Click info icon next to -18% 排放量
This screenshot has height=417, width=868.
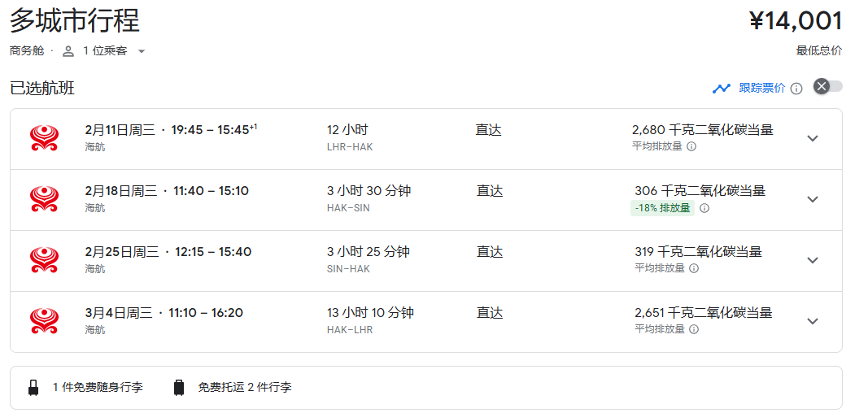tap(704, 208)
